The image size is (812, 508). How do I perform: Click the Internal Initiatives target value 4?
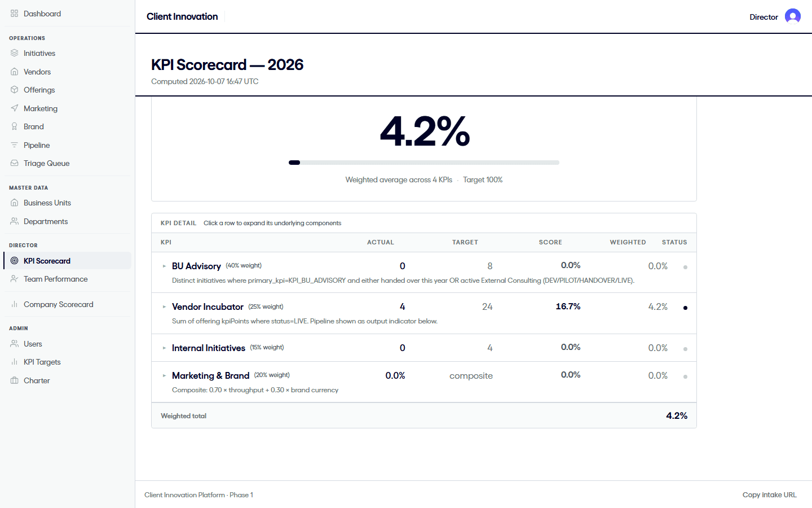click(x=490, y=348)
